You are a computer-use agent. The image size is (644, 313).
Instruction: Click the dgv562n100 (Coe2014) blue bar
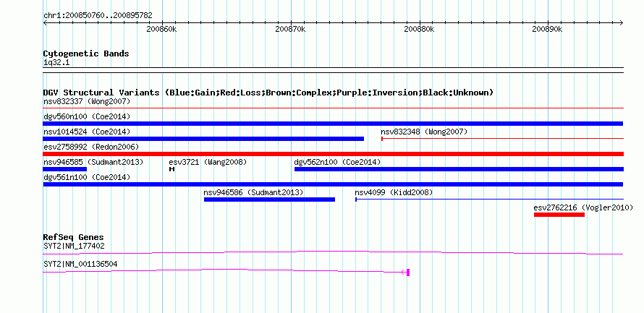[459, 169]
